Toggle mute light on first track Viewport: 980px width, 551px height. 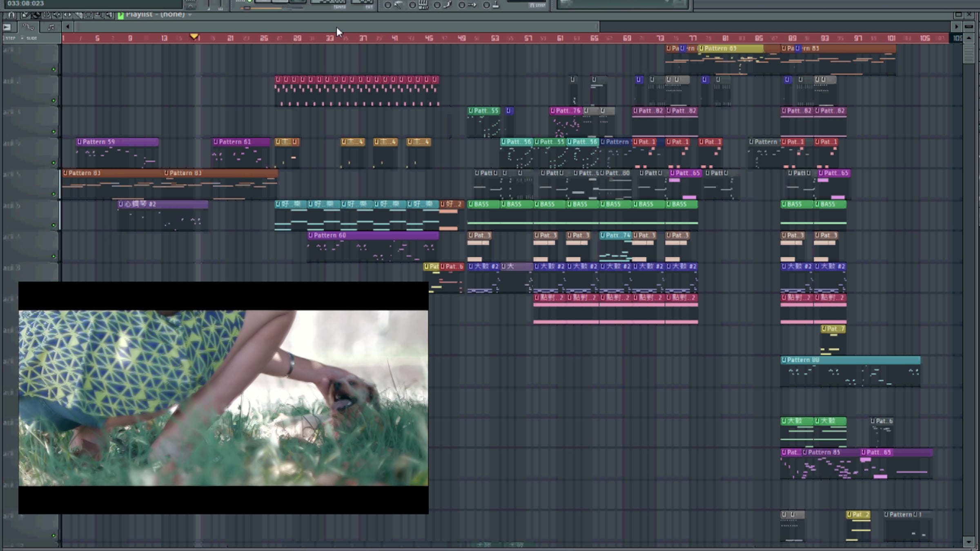coord(53,69)
